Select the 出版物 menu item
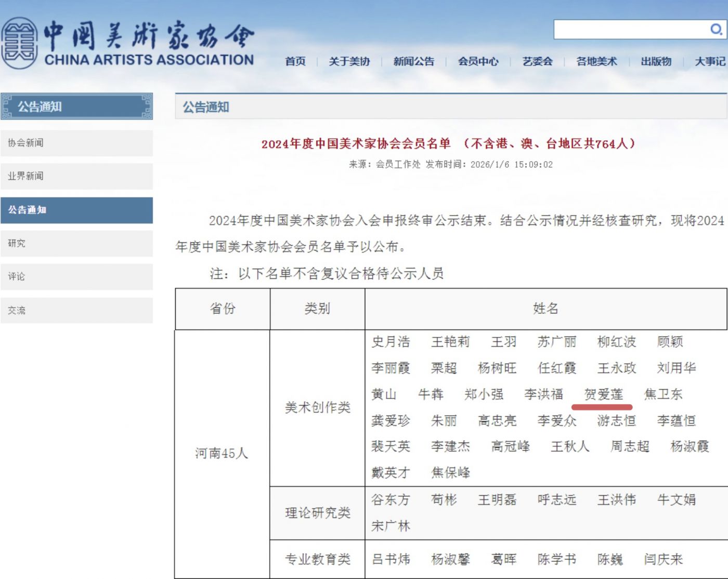The image size is (728, 579). 656,61
